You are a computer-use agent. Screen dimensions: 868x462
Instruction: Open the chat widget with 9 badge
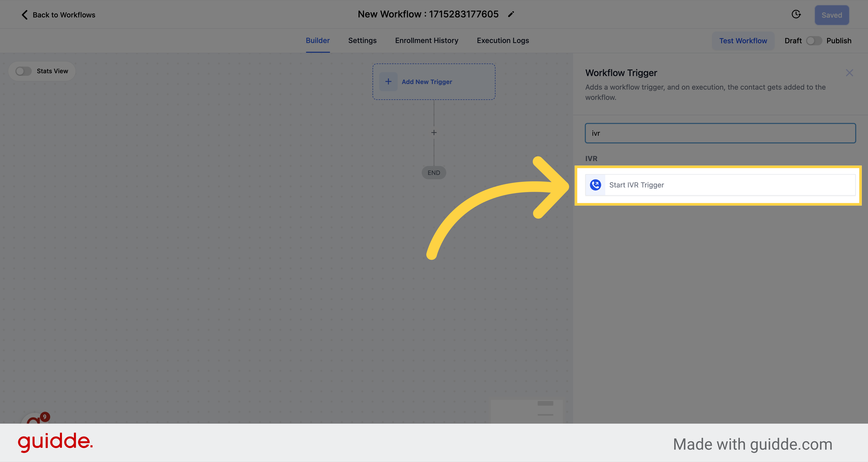[35, 418]
